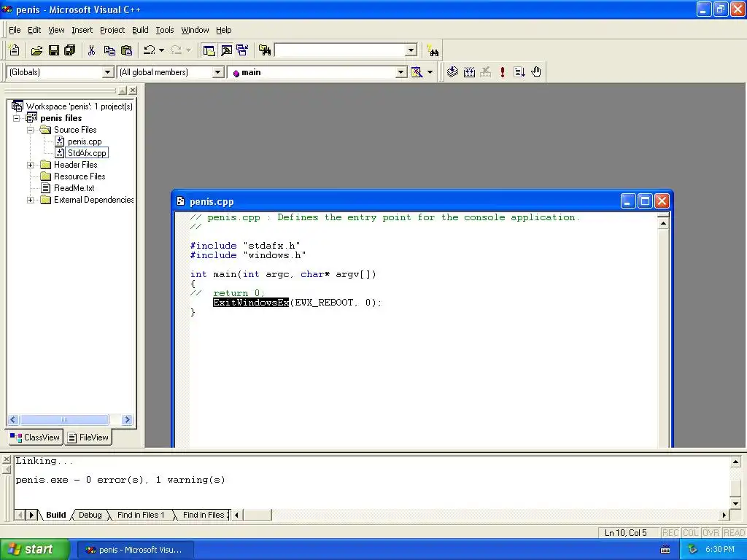Click the editor scroll up arrow

[x=663, y=223]
